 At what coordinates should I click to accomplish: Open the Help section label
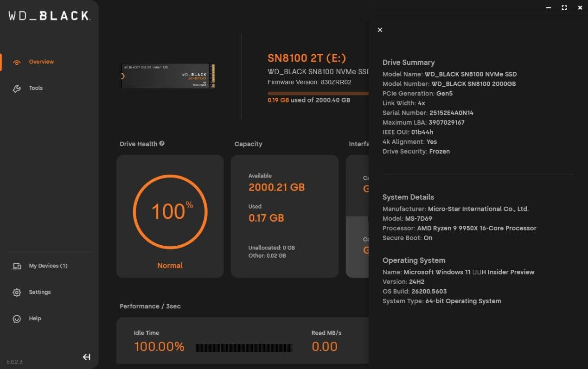pos(35,318)
